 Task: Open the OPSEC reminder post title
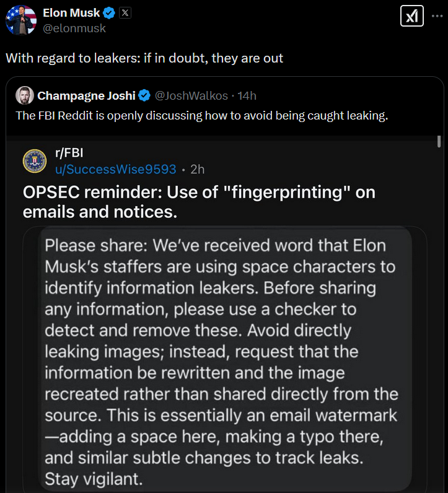[x=199, y=202]
